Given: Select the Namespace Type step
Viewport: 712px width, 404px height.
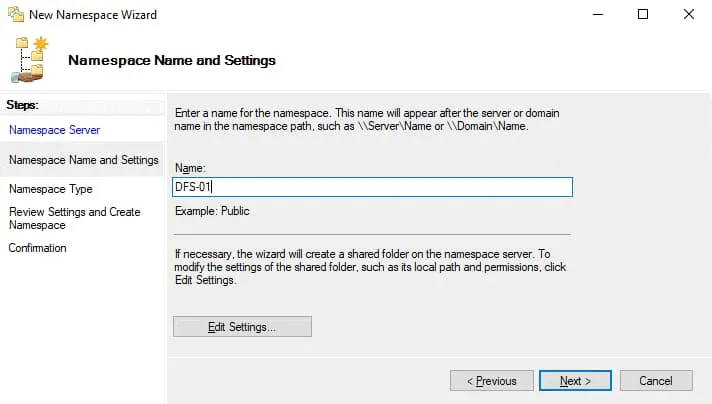Looking at the screenshot, I should 50,189.
